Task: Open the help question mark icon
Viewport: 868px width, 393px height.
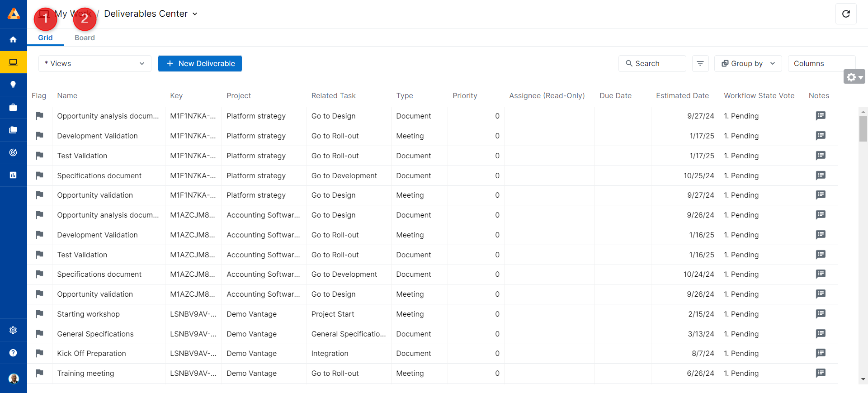Action: click(13, 353)
